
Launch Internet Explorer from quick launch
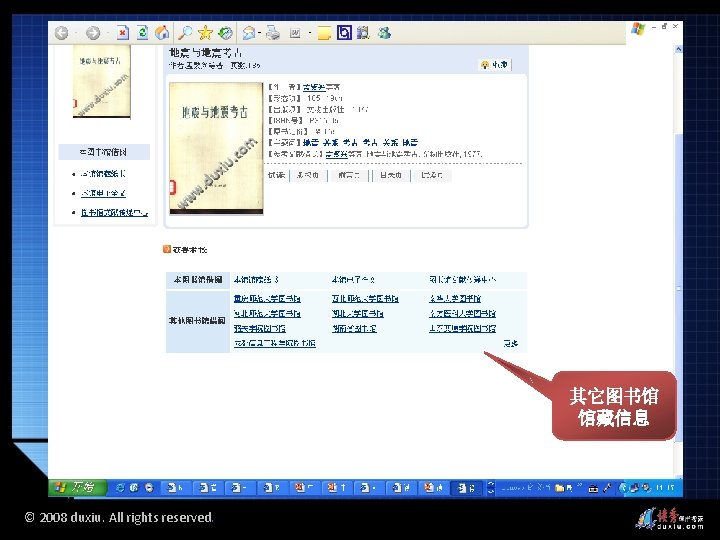tap(120, 488)
